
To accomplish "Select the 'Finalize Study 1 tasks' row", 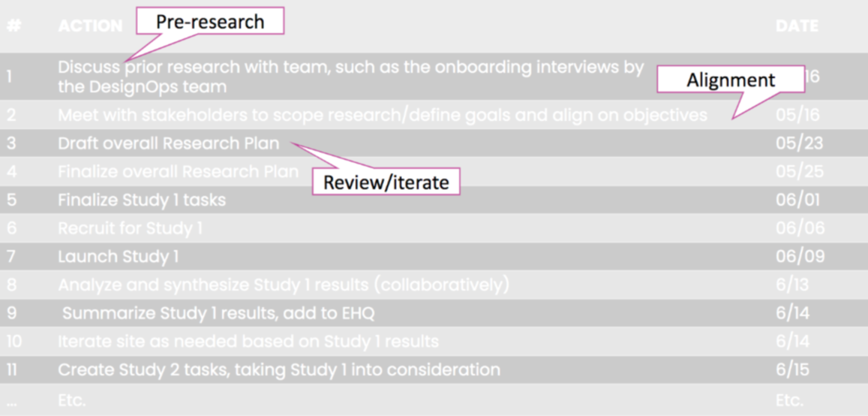I will point(141,200).
